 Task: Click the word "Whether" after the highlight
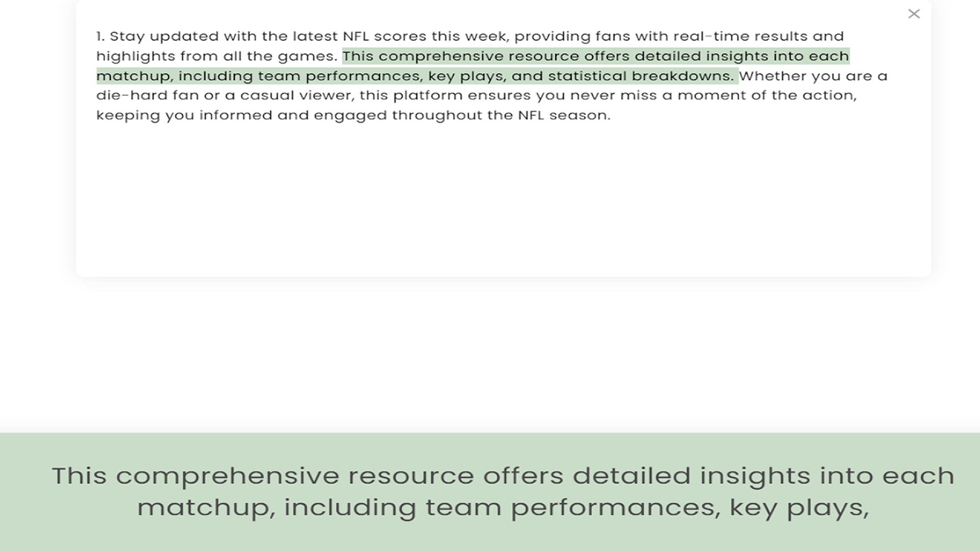click(770, 76)
